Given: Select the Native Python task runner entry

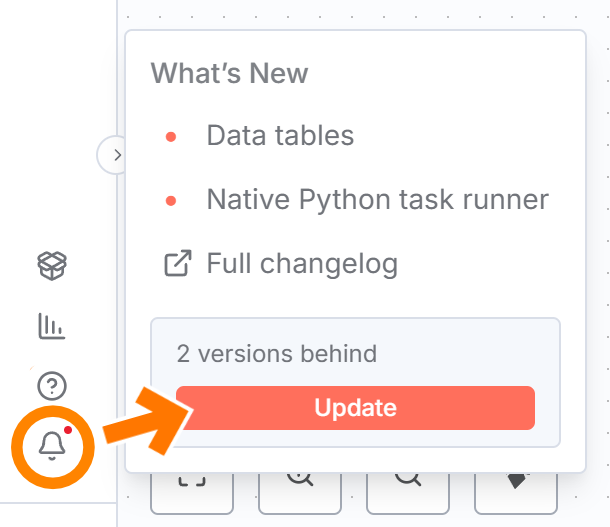Looking at the screenshot, I should [377, 199].
